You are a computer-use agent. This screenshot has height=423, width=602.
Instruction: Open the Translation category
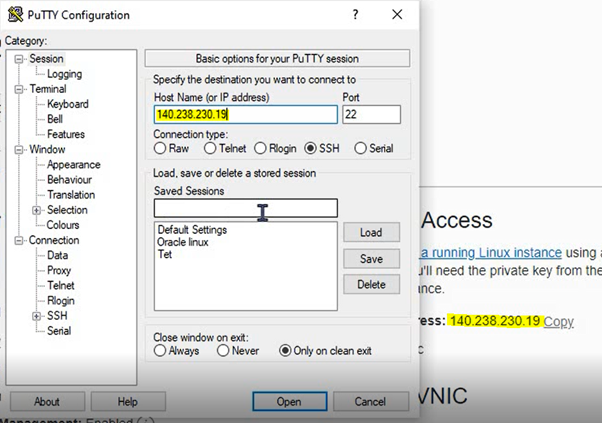71,195
